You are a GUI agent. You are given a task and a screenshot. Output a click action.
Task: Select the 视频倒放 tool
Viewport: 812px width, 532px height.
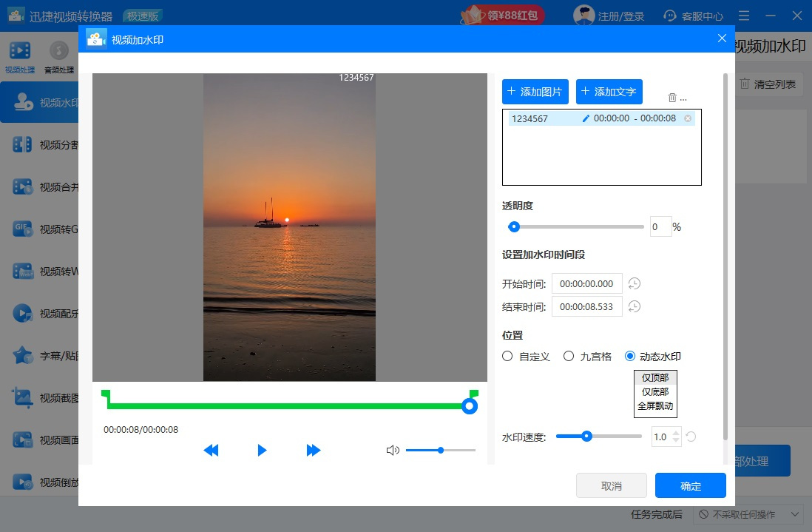(x=35, y=482)
